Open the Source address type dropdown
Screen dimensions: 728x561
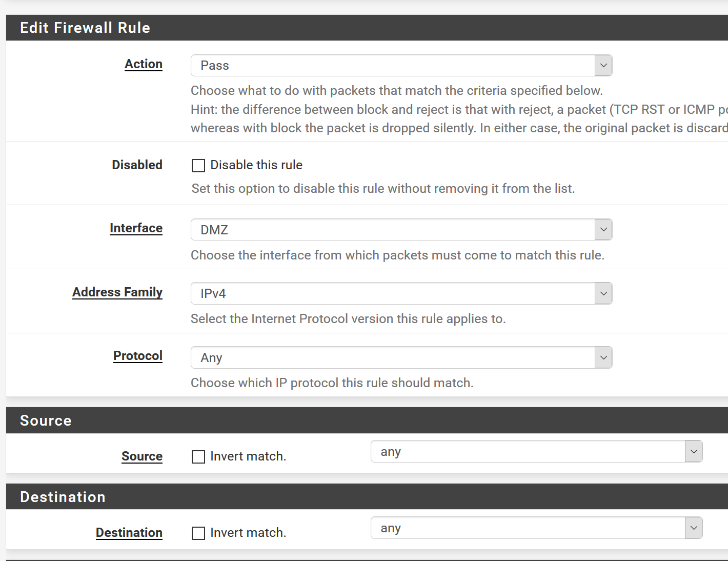(x=536, y=452)
